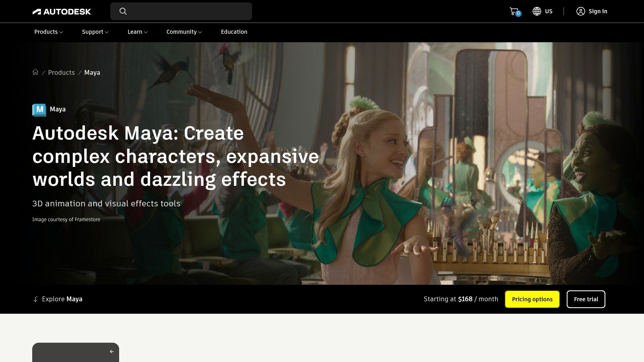Click the Autodesk logo
Screen dimensions: 644x362
pos(62,12)
